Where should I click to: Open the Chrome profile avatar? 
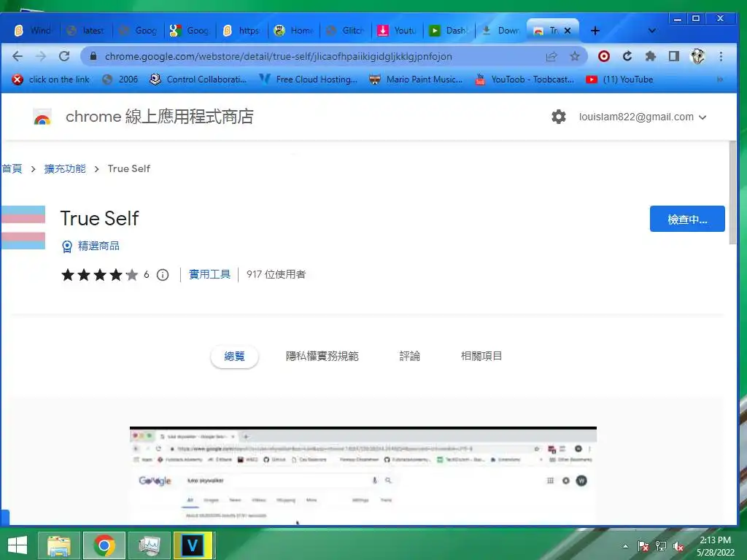coord(697,56)
